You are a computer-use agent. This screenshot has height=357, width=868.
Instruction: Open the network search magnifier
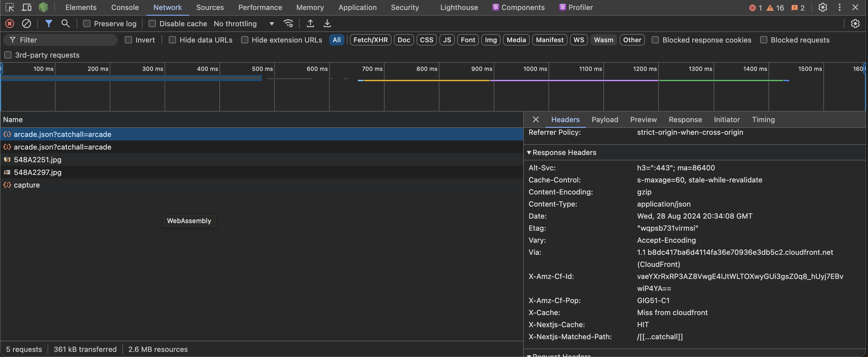click(65, 24)
